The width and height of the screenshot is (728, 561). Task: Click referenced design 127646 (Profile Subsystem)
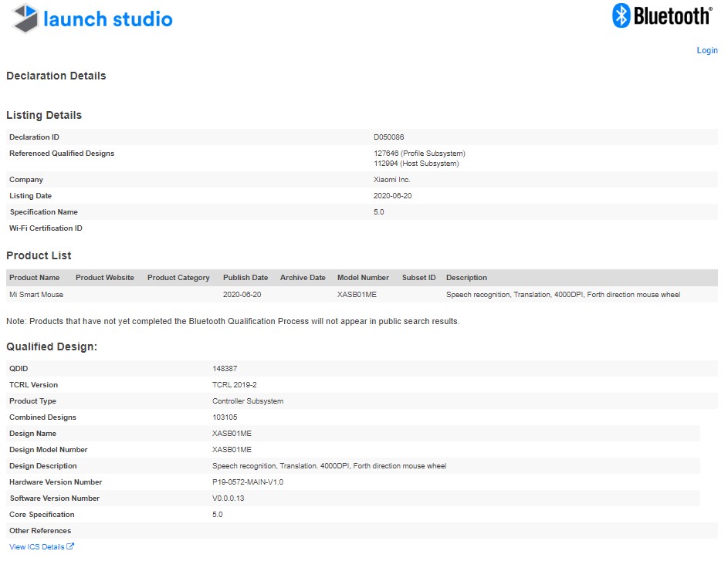[419, 154]
